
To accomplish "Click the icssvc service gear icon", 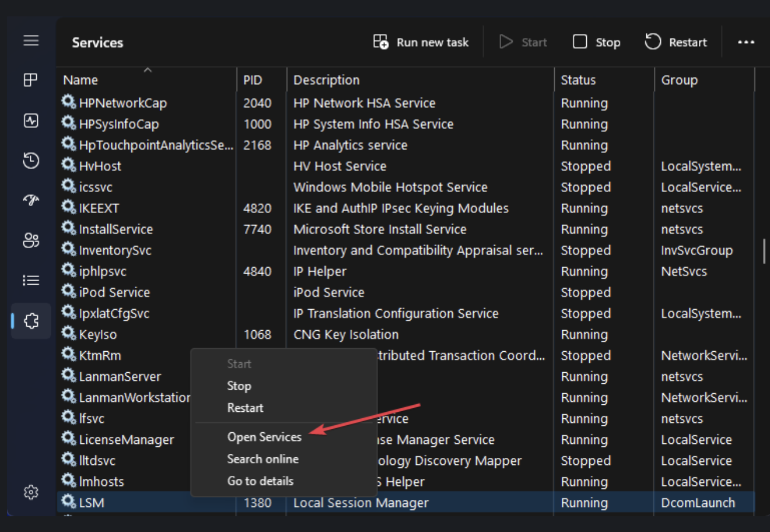I will coord(69,186).
